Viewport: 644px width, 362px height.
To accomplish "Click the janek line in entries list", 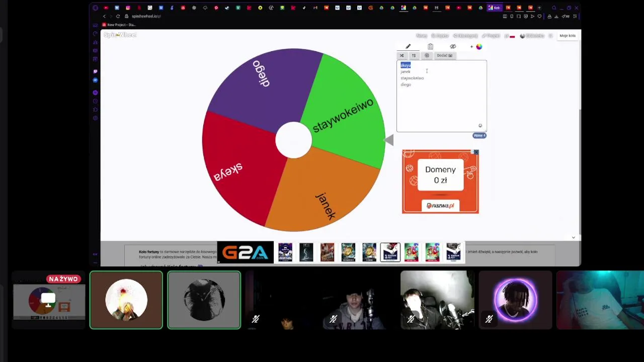I will (x=406, y=71).
